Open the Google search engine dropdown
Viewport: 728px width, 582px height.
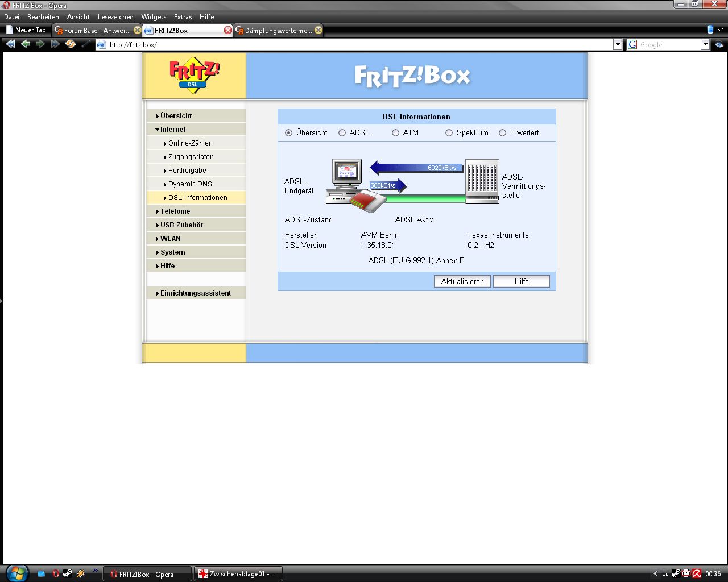tap(705, 45)
